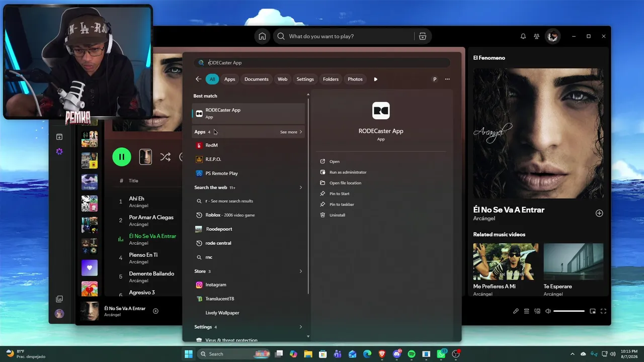
Task: Select the Roblox web search suggestion
Action: coord(249,215)
